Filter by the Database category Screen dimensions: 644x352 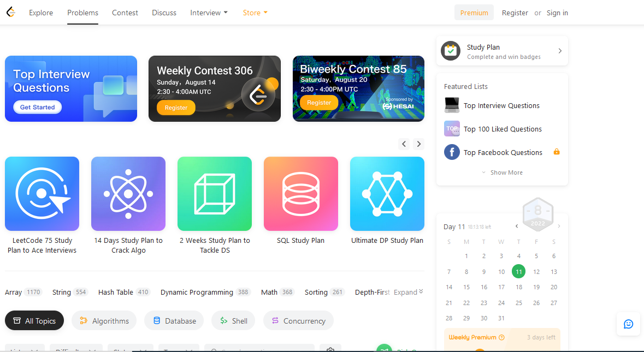pos(174,321)
